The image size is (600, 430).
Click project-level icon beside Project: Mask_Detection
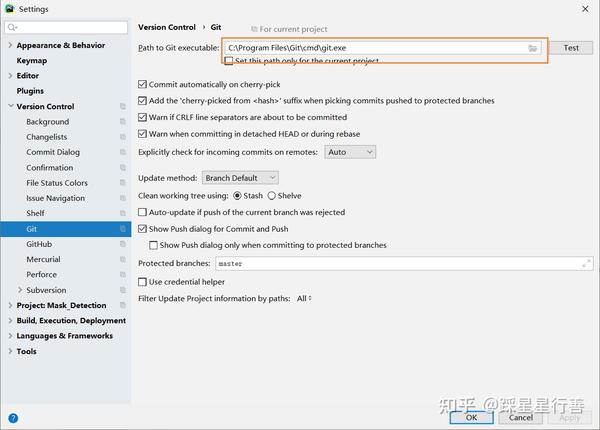click(122, 305)
